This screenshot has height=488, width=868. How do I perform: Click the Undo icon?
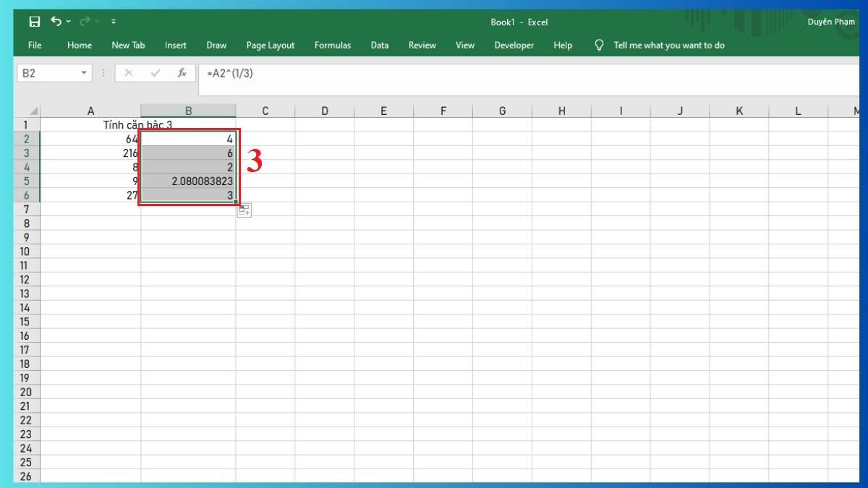click(x=57, y=21)
